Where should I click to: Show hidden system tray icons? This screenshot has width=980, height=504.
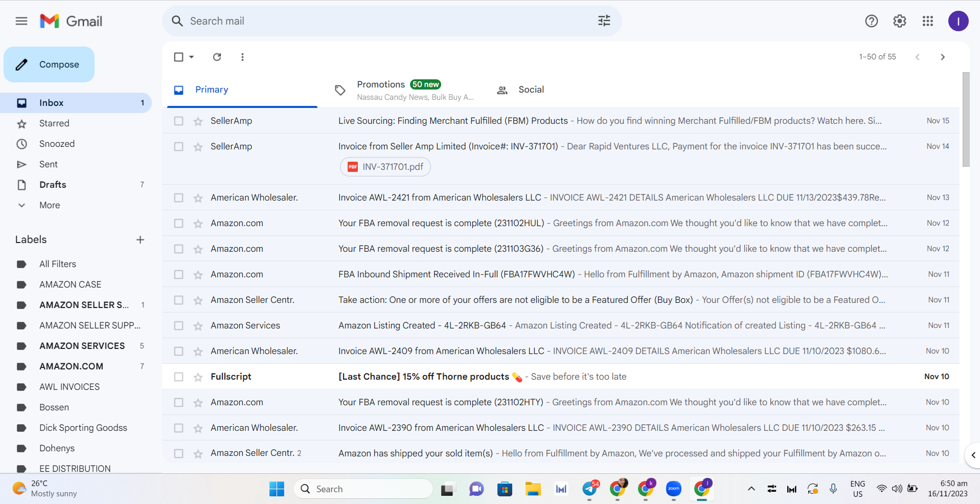[x=751, y=489]
